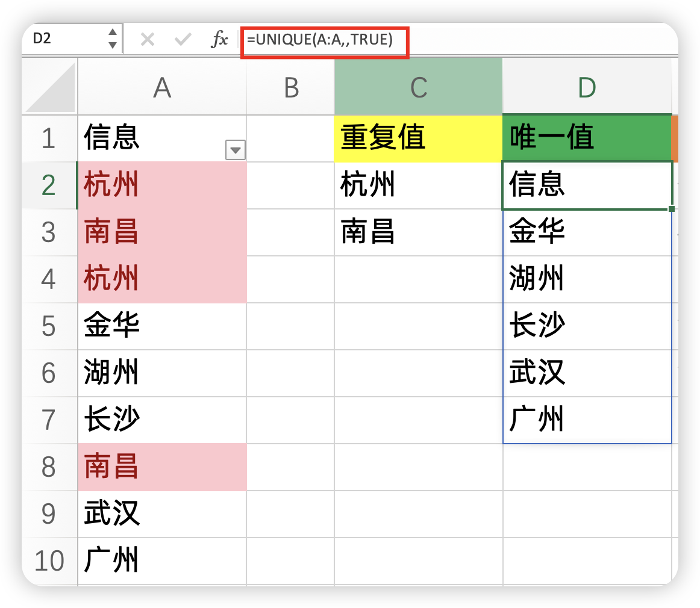
Task: Click cell A9 containing 武汉
Action: (162, 514)
